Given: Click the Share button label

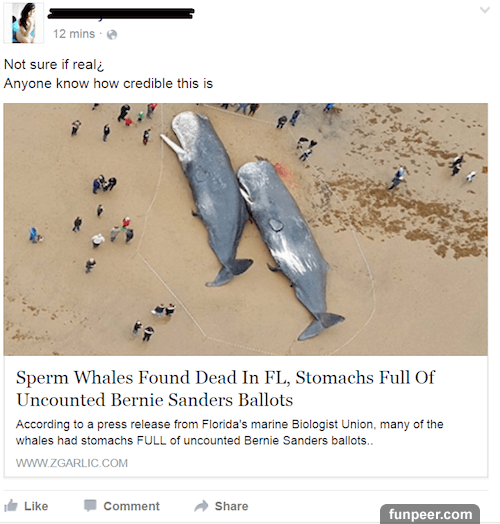Looking at the screenshot, I should pos(231,506).
